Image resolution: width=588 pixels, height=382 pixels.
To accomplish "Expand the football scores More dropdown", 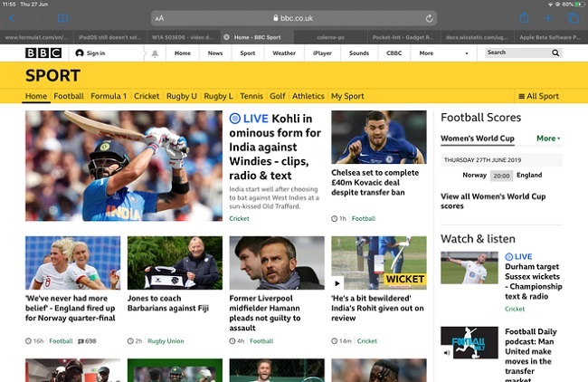I will (x=548, y=138).
